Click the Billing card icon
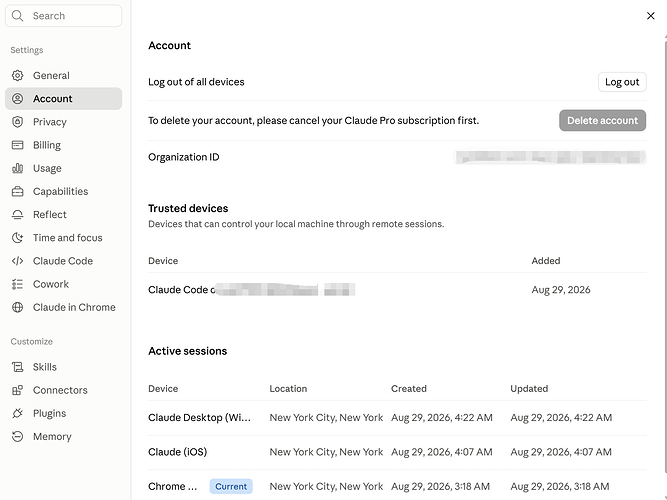This screenshot has width=667, height=500. 17,145
